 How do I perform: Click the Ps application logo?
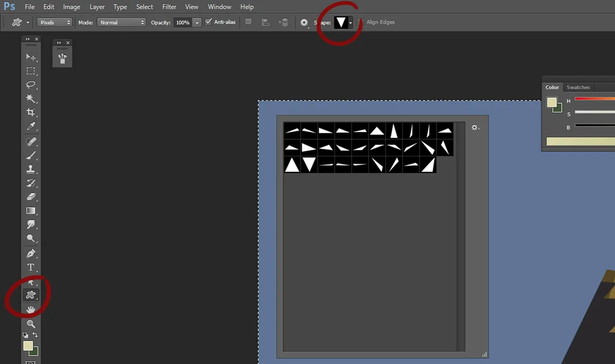[x=9, y=7]
